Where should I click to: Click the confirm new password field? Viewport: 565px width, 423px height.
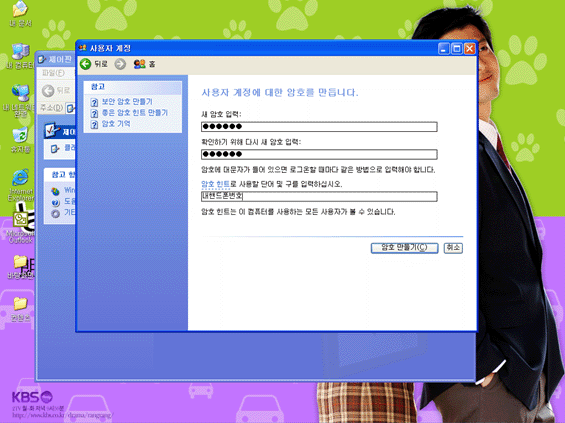click(319, 154)
